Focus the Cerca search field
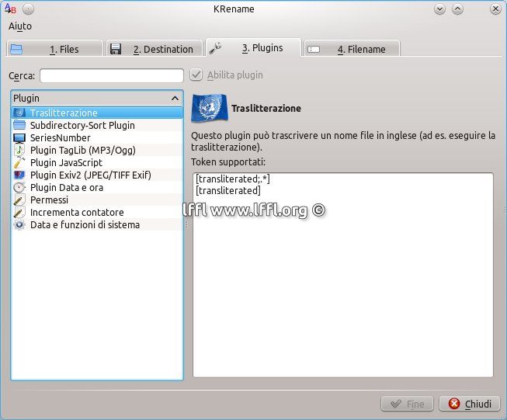 [x=112, y=75]
